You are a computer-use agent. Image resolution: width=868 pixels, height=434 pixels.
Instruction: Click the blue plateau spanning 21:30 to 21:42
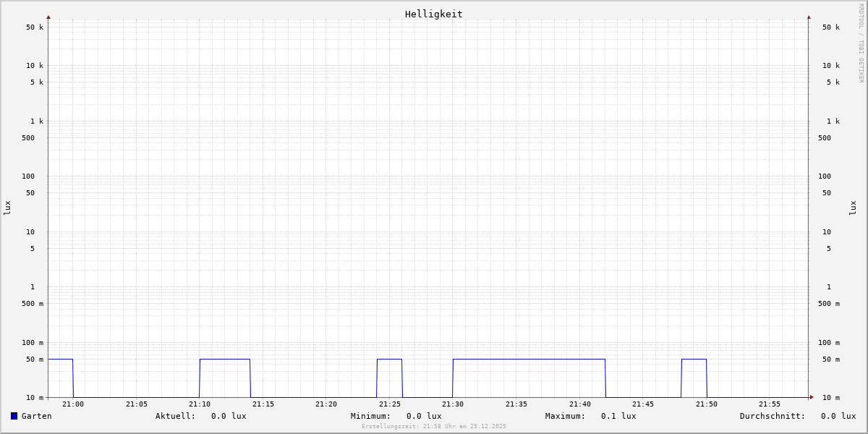(x=529, y=359)
